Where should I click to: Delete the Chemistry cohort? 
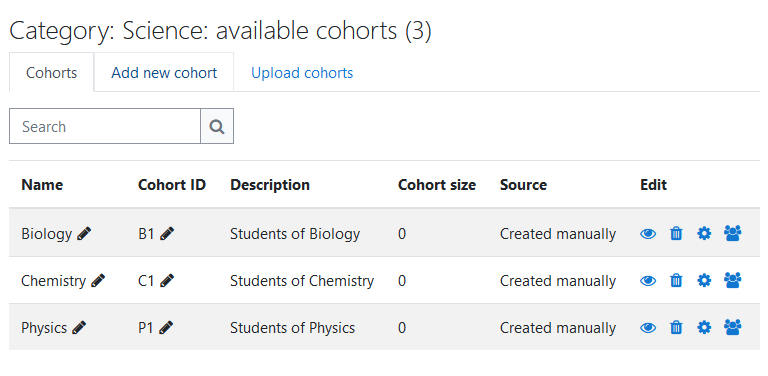pyautogui.click(x=676, y=281)
